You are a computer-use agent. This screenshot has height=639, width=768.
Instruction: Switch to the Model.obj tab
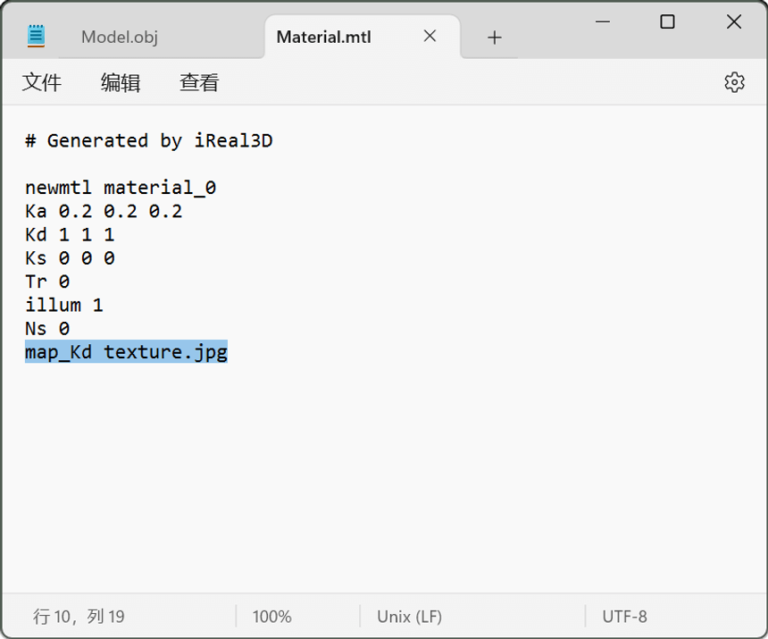coord(120,37)
